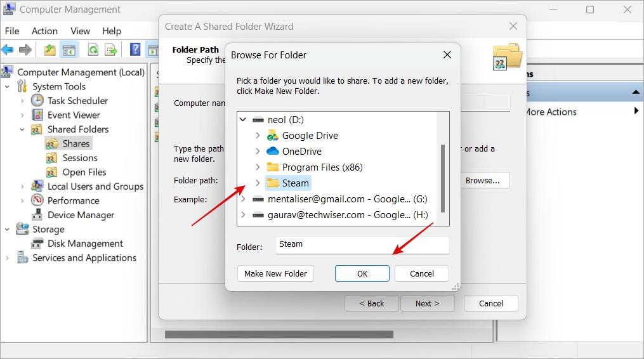The image size is (644, 359).
Task: Click OK in Browse For Folder
Action: [362, 273]
